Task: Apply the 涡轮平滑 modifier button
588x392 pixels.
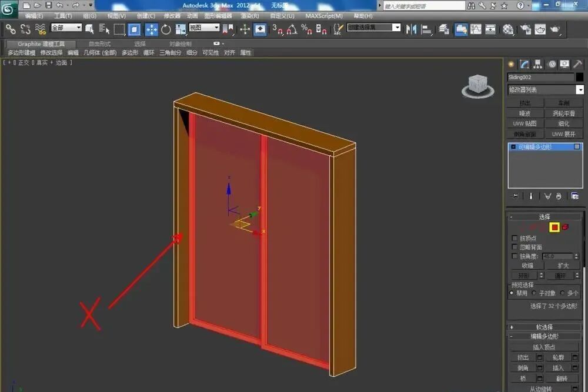Action: [x=564, y=113]
